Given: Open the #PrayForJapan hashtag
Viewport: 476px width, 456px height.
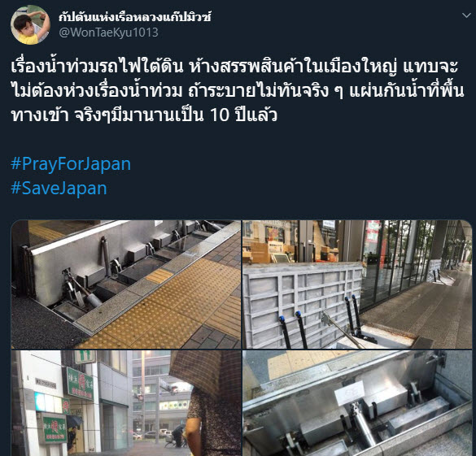Looking at the screenshot, I should pos(71,164).
